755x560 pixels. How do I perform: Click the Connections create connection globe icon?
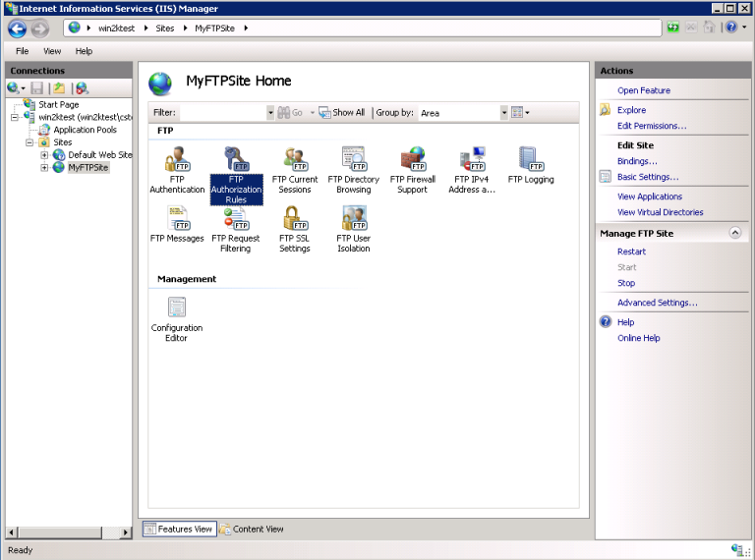coord(13,87)
